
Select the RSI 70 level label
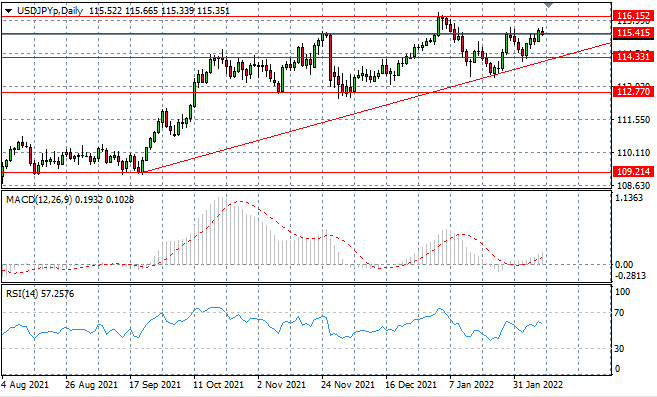point(619,313)
